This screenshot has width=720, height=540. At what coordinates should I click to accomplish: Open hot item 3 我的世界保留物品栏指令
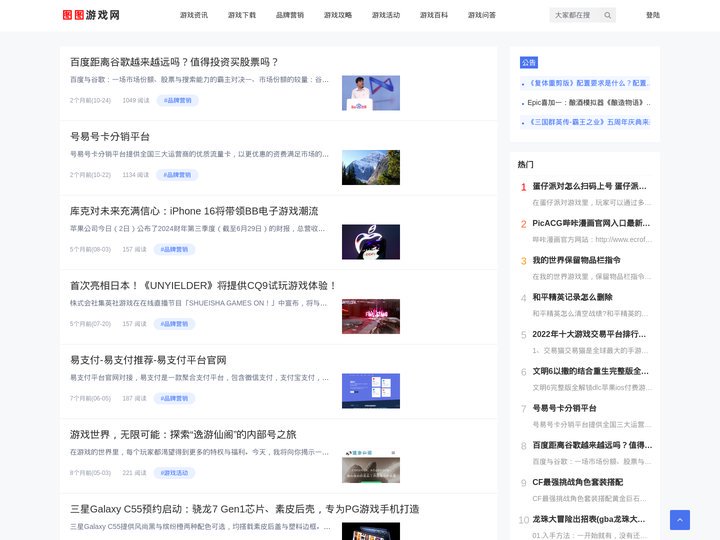tap(576, 260)
